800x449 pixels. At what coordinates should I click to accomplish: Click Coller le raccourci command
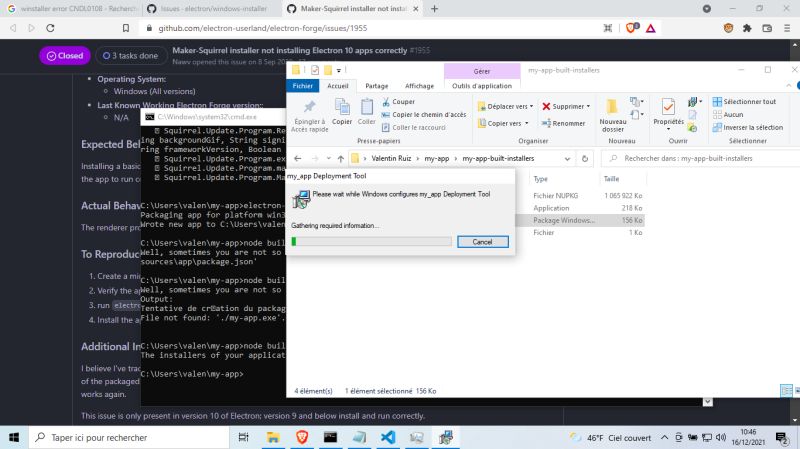[414, 128]
